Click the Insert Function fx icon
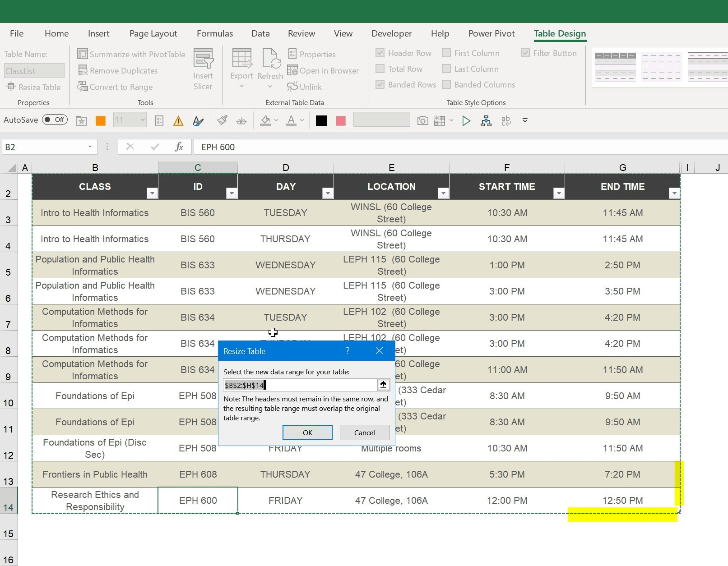Screen dimensions: 728x566 [x=179, y=147]
